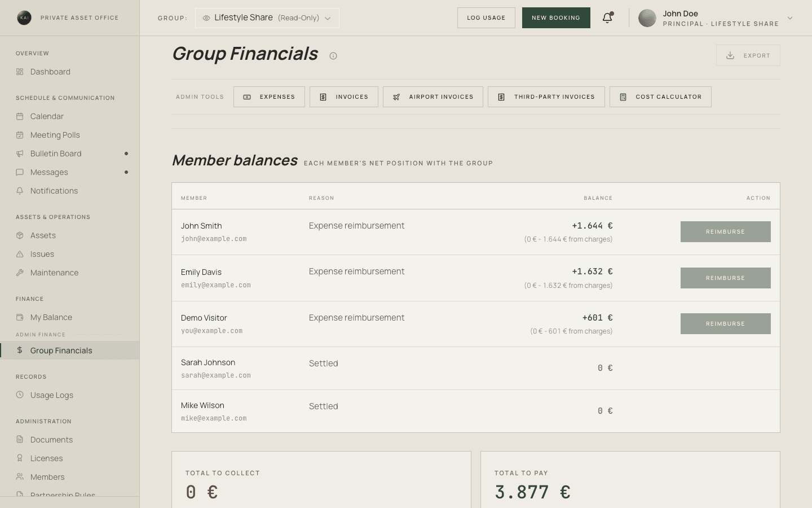Click the notification bell icon
This screenshot has height=508, width=812.
point(607,17)
